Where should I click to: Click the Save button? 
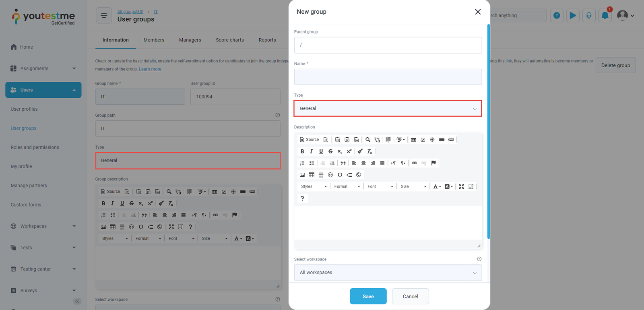click(368, 296)
